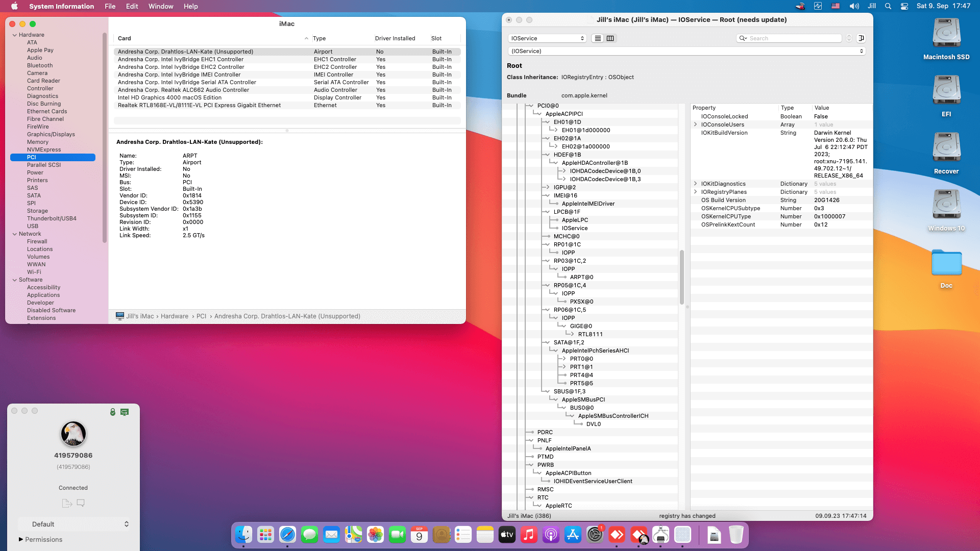This screenshot has width=980, height=551.
Task: Open System Preferences with badge in Dock
Action: click(595, 535)
